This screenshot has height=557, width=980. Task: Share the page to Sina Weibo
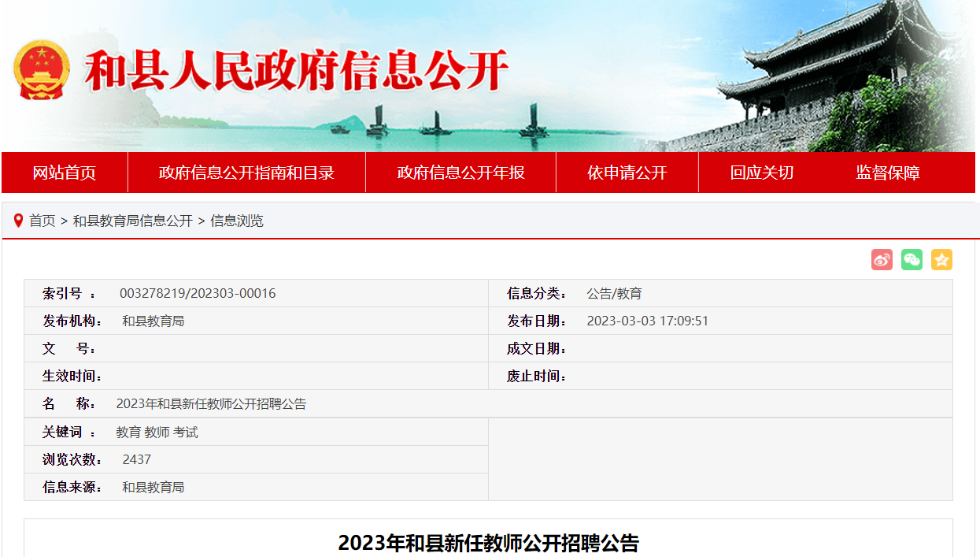pyautogui.click(x=882, y=259)
